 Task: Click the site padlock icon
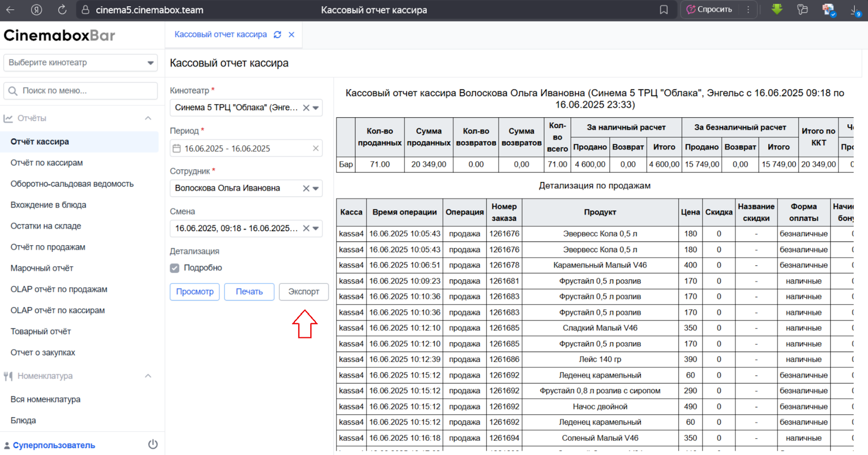click(x=85, y=10)
